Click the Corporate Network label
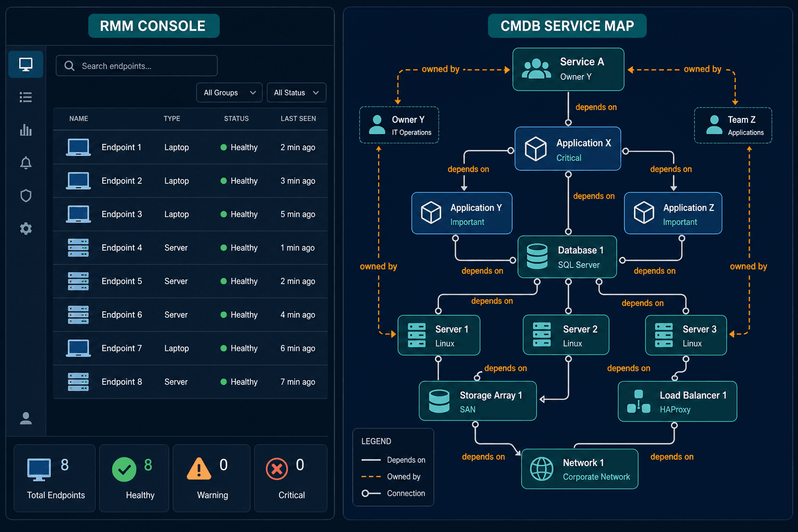The width and height of the screenshot is (798, 532). point(596,477)
